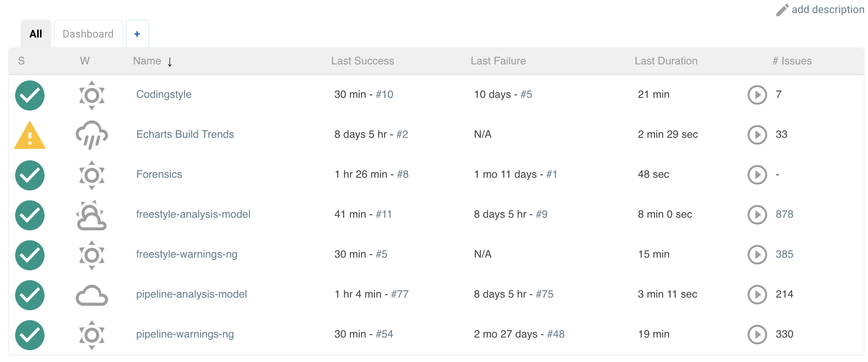The image size is (868, 362).
Task: Add a new view with plus tab
Action: (137, 34)
